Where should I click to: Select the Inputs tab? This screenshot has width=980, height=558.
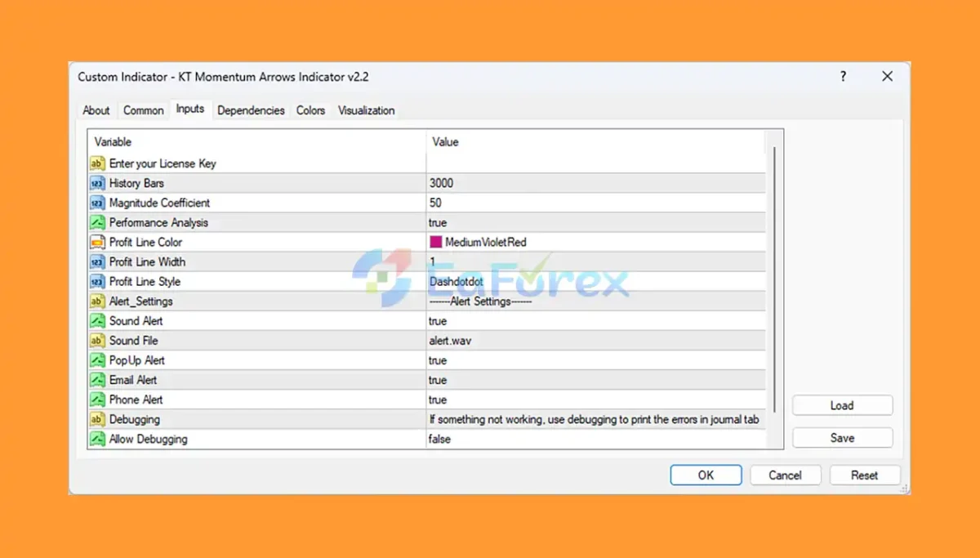[190, 109]
